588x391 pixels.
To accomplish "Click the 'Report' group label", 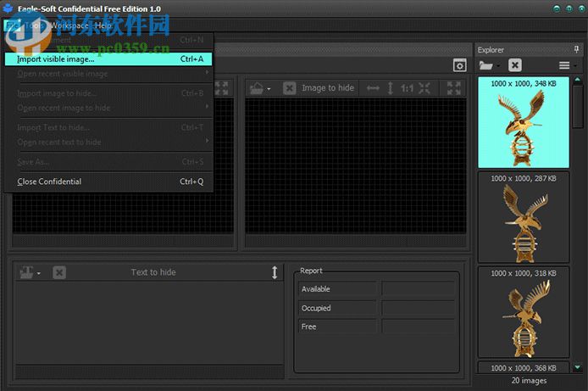I will click(311, 271).
